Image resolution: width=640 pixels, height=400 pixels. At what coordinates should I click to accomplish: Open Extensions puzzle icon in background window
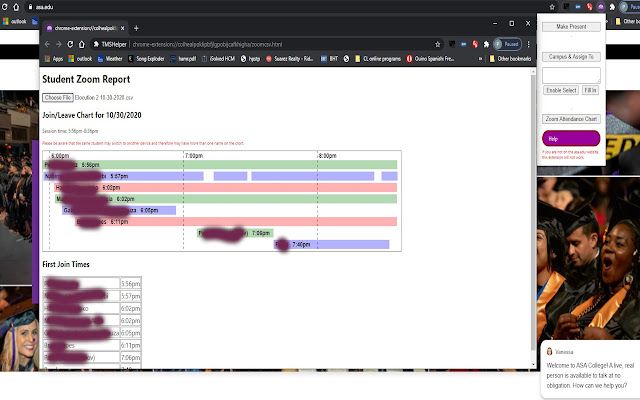(612, 7)
